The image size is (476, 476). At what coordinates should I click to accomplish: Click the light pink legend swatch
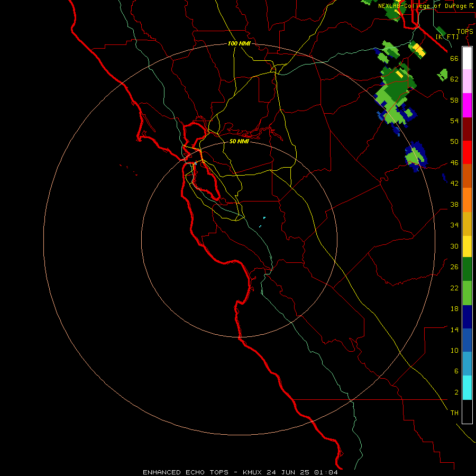(467, 81)
